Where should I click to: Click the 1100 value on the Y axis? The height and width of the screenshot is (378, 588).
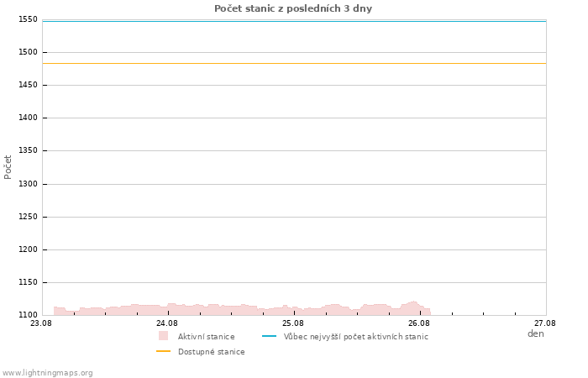28,315
